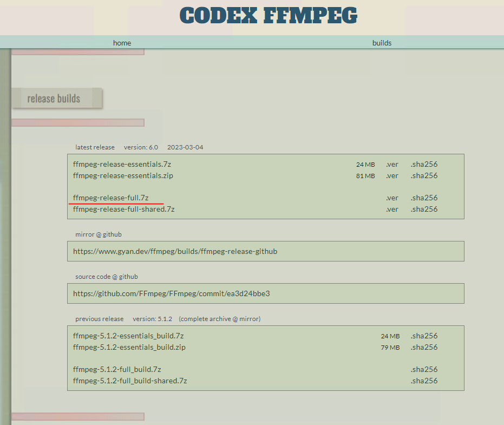Open .ver link for ffmpeg-release-essentials.7z

tap(392, 164)
